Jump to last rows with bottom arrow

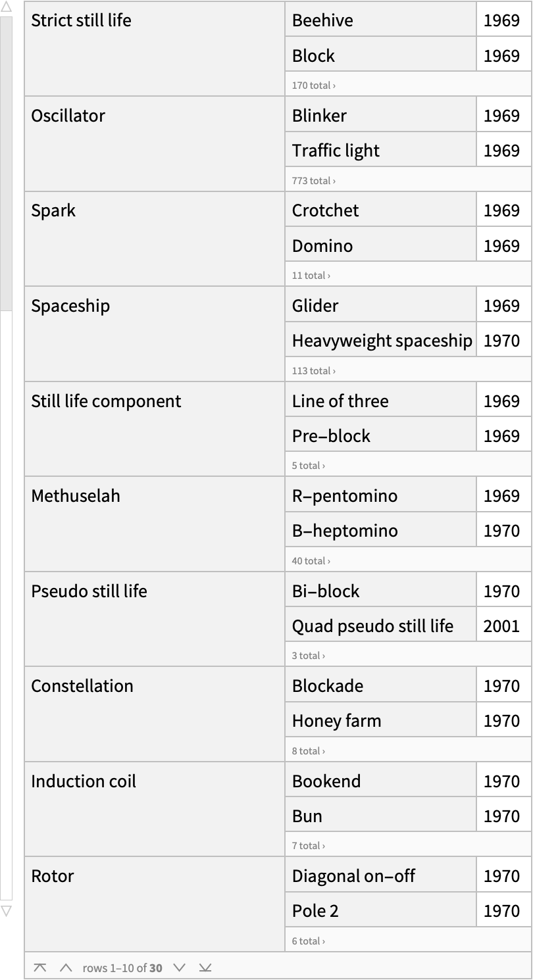coord(205,968)
